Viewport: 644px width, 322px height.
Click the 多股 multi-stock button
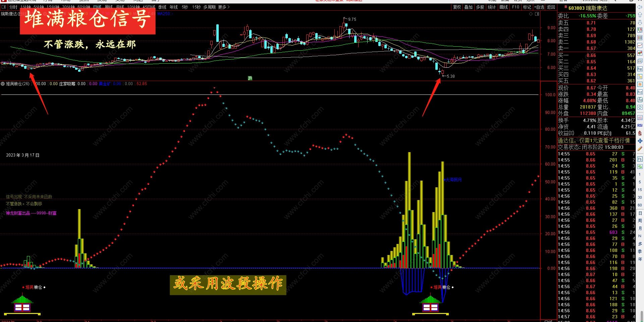[480, 7]
